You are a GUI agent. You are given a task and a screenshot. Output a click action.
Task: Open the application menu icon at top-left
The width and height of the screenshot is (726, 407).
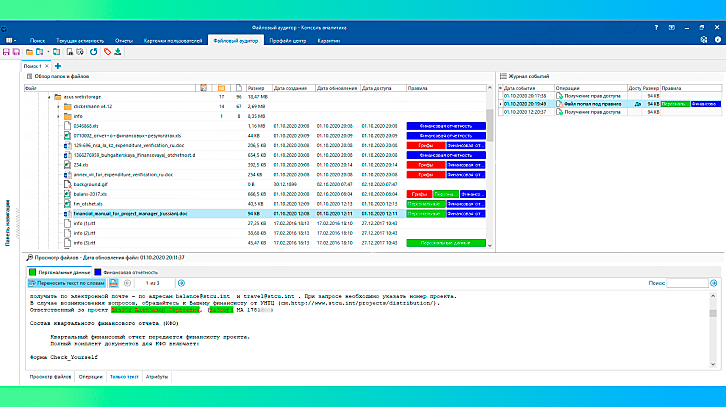(8, 40)
